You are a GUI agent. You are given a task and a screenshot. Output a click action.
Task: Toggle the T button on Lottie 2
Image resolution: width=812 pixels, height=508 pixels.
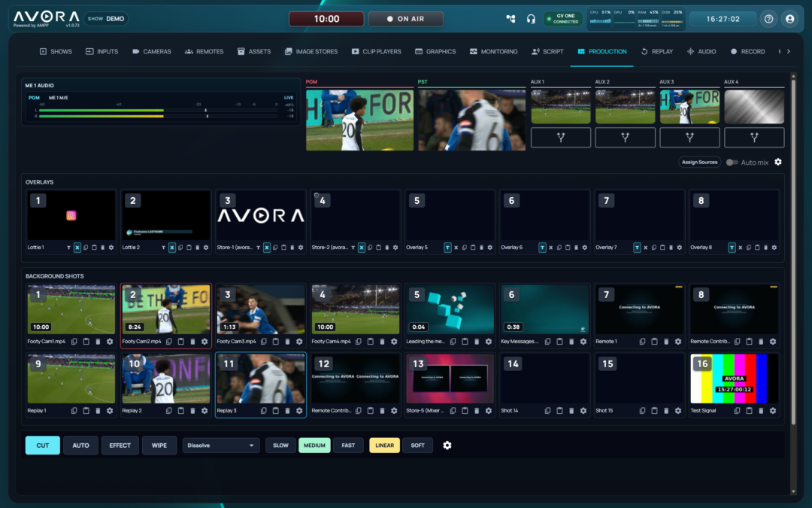click(163, 248)
